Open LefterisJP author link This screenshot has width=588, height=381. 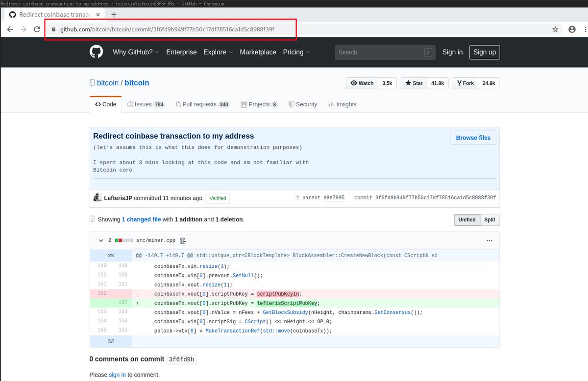tap(118, 198)
